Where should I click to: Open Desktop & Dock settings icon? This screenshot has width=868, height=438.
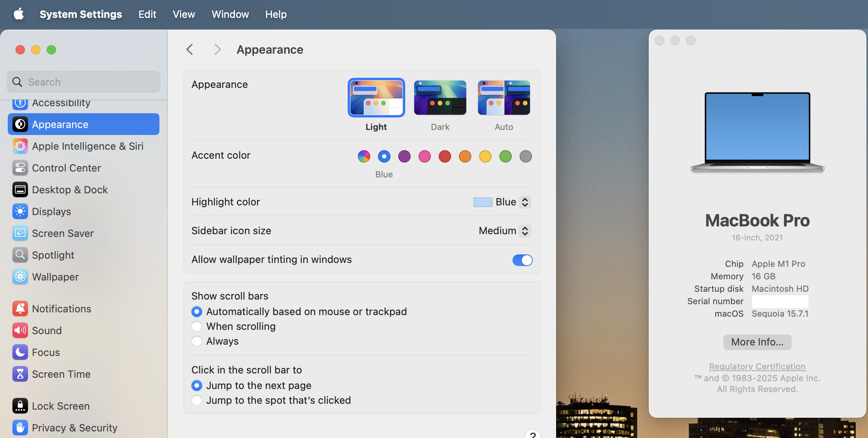pyautogui.click(x=20, y=190)
